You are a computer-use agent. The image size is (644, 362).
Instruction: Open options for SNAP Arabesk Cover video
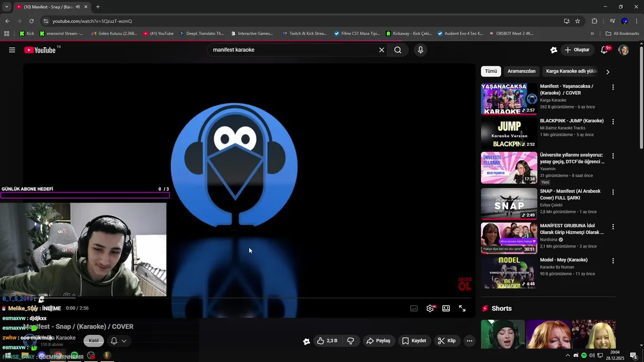(613, 192)
